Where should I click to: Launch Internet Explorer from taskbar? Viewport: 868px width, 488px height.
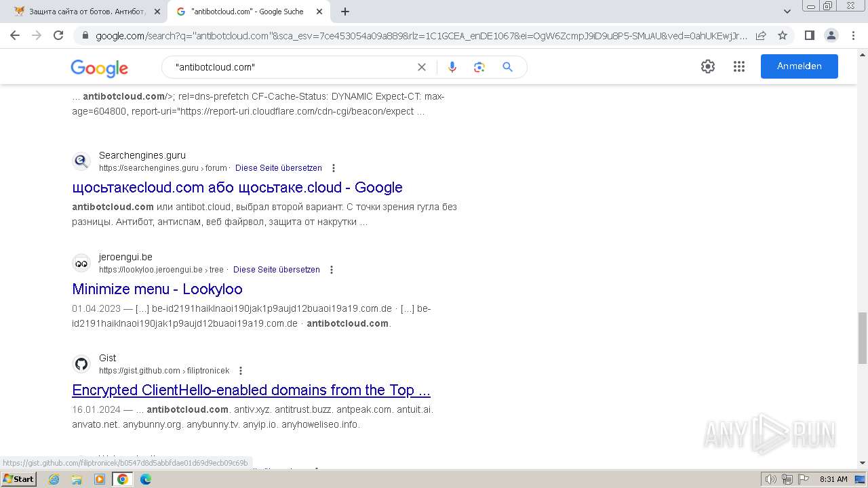click(54, 479)
